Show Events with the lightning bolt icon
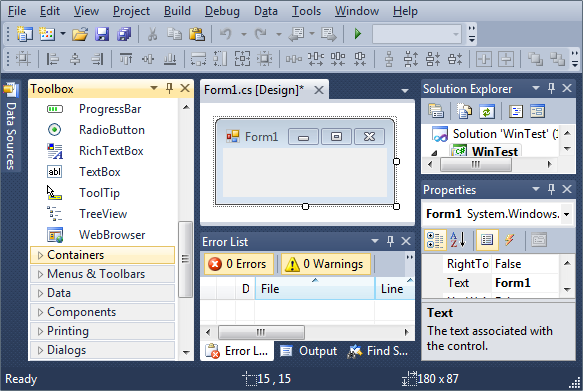Screen dimensions: 583x391 tap(509, 240)
